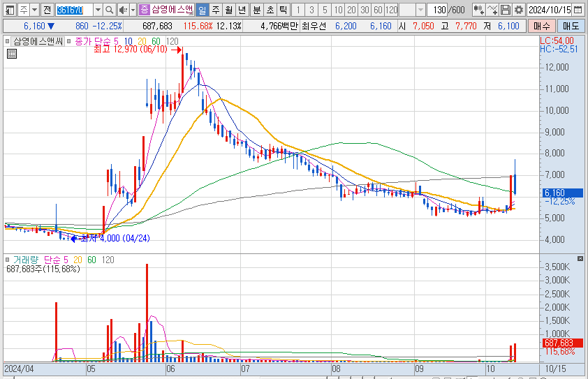Click the purple 증 badge
This screenshot has height=379, width=588.
click(144, 10)
